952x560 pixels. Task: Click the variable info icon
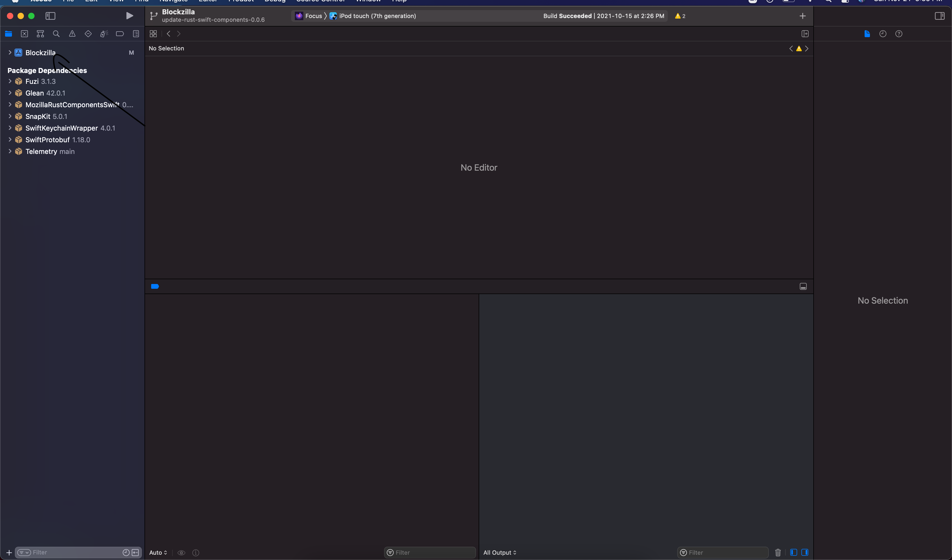[196, 553]
